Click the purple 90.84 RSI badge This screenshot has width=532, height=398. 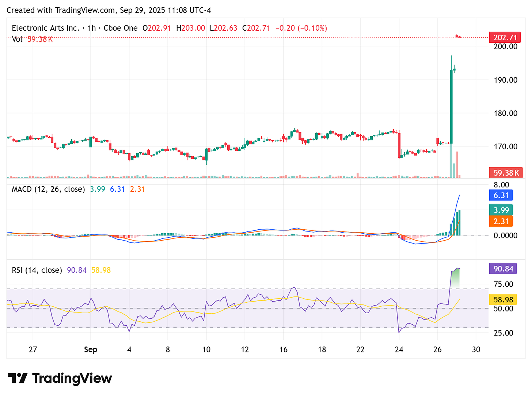503,269
